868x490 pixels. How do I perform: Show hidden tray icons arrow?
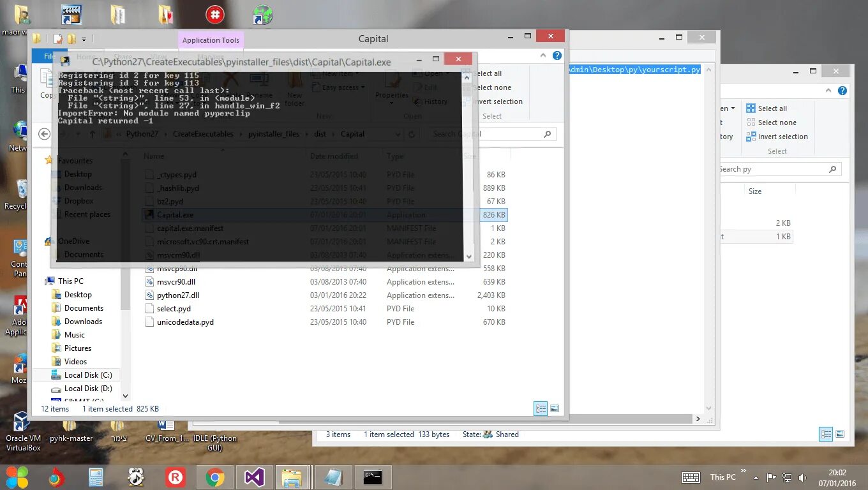coord(756,477)
